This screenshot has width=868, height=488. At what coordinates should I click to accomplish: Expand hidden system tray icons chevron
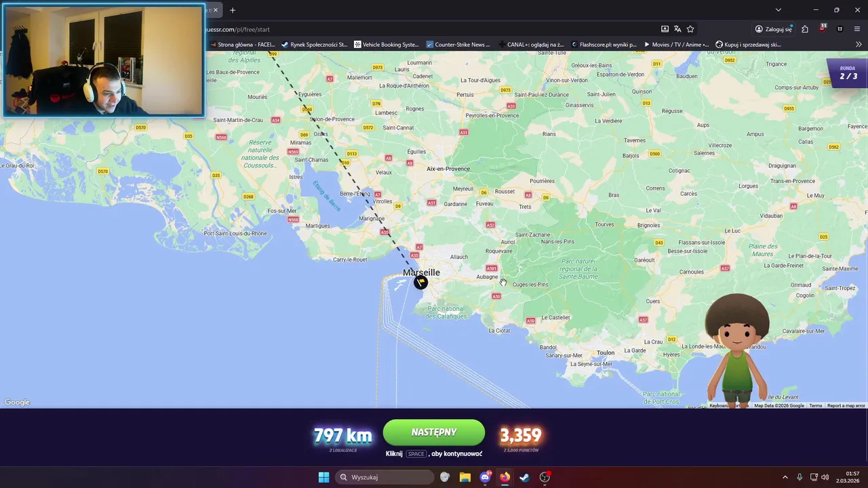[785, 477]
